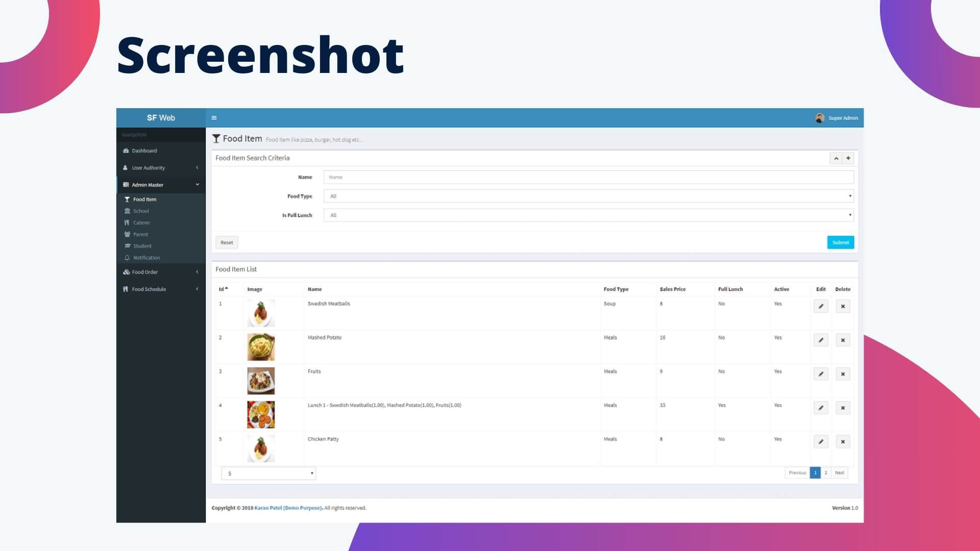Image resolution: width=980 pixels, height=551 pixels.
Task: Open the Food Type dropdown
Action: [589, 196]
